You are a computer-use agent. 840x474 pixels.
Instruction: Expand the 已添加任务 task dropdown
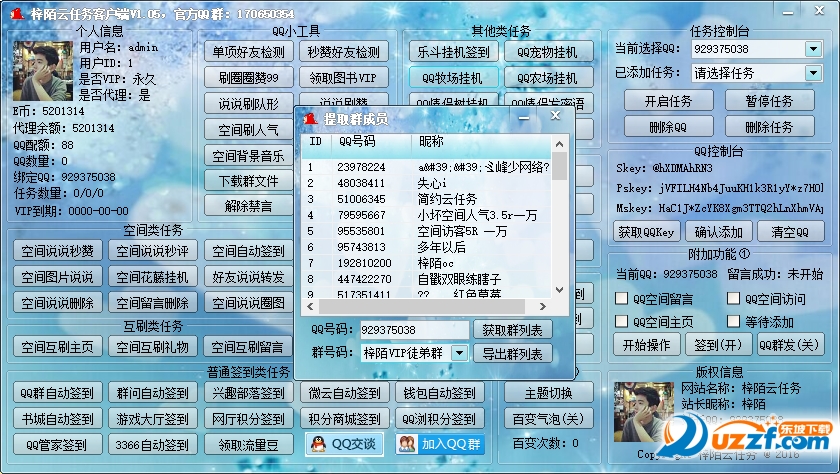click(x=812, y=73)
